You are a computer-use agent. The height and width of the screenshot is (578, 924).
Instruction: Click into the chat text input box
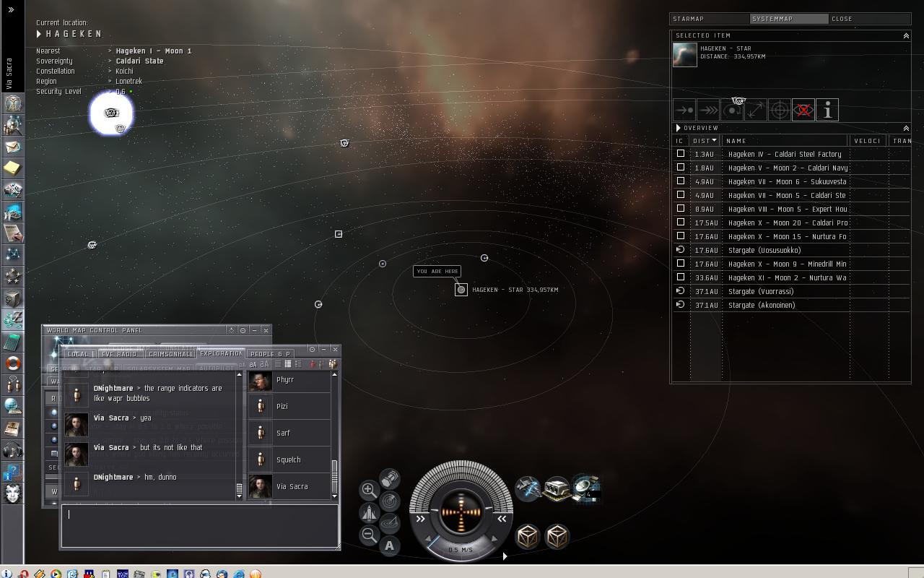click(200, 525)
